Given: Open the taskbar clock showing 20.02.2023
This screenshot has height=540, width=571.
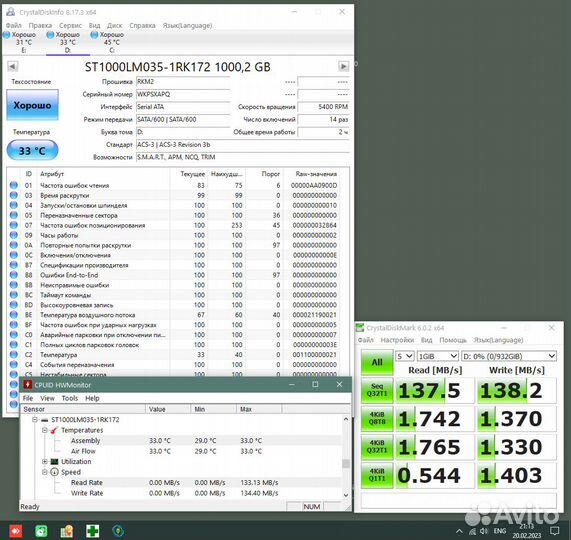Looking at the screenshot, I should (527, 531).
